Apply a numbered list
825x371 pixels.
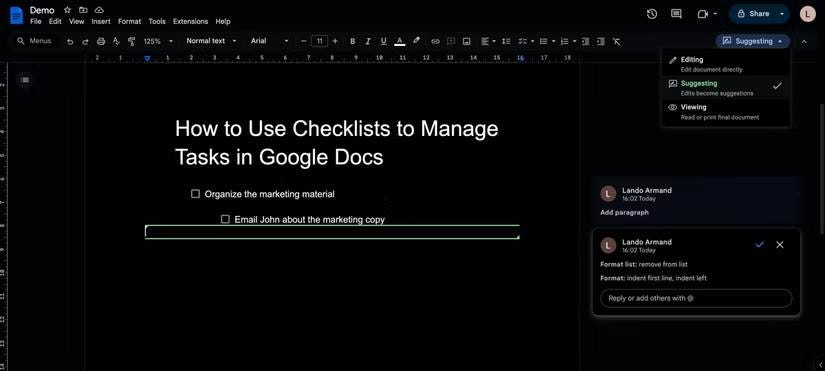tap(565, 41)
